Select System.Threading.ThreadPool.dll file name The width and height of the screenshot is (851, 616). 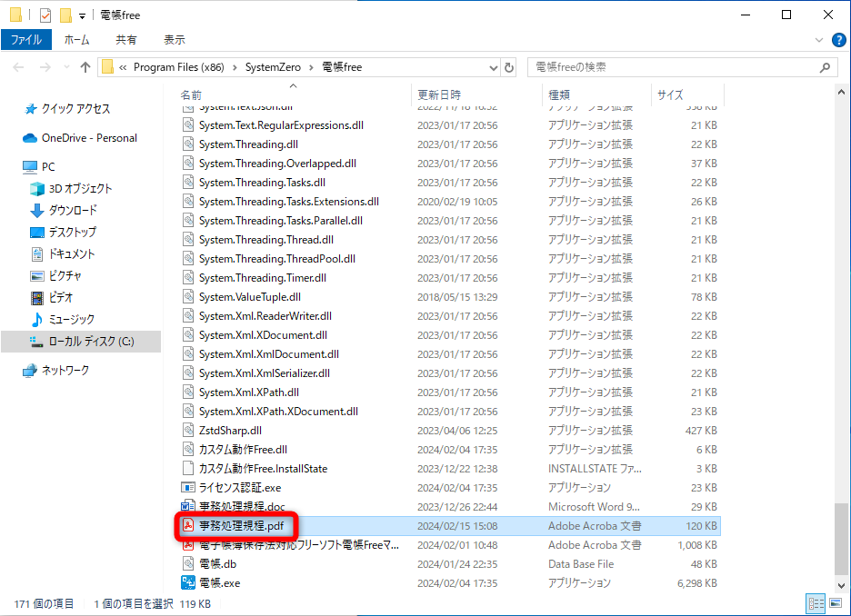276,259
